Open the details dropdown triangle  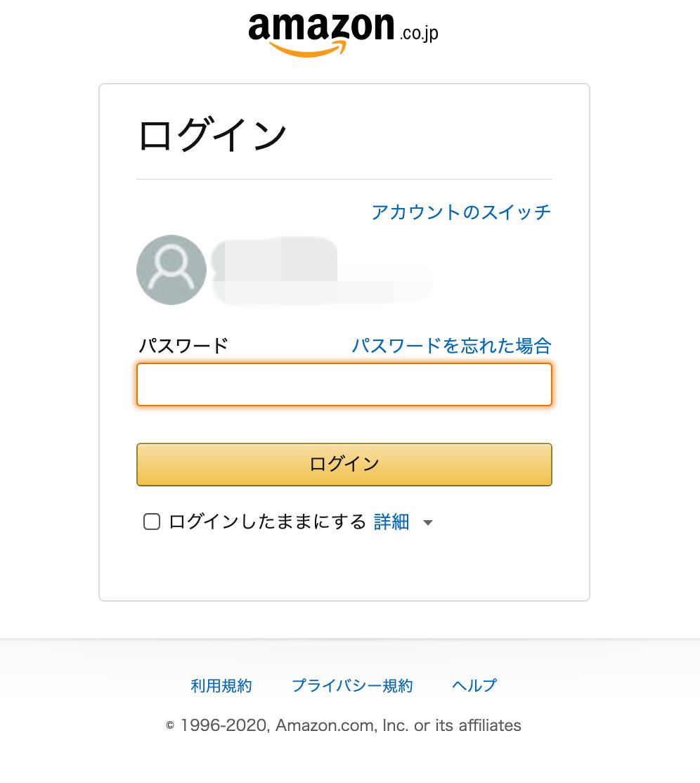coord(428,523)
